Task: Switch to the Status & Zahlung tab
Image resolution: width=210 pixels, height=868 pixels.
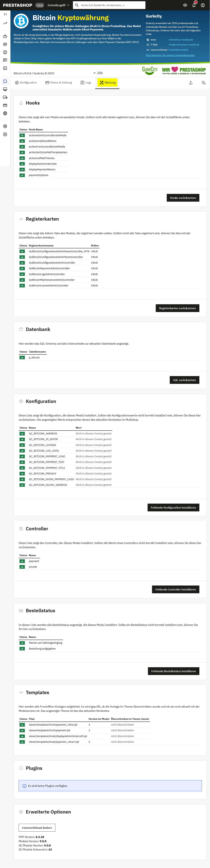Action: click(59, 83)
